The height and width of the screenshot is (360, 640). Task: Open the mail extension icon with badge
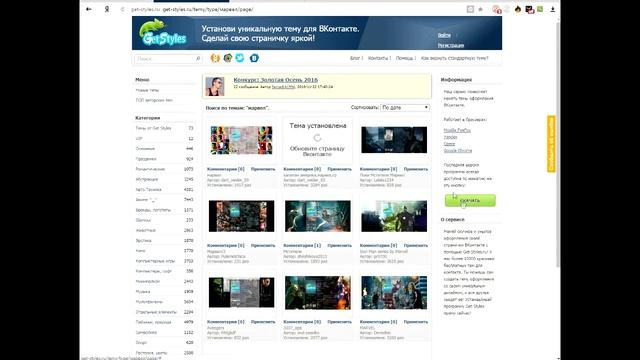coord(529,9)
